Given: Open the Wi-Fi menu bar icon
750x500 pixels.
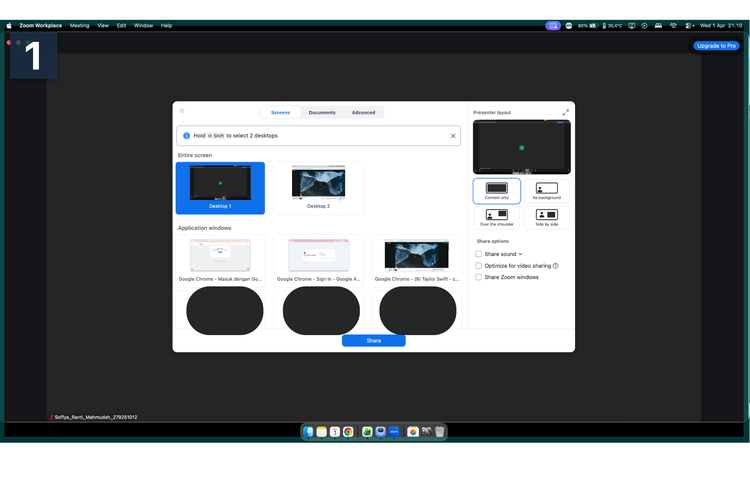Looking at the screenshot, I should (x=673, y=26).
